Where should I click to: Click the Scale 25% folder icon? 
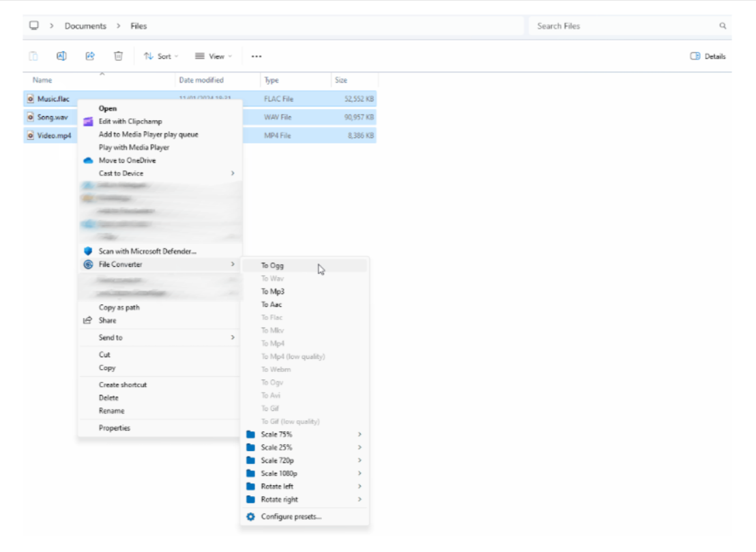pos(250,448)
